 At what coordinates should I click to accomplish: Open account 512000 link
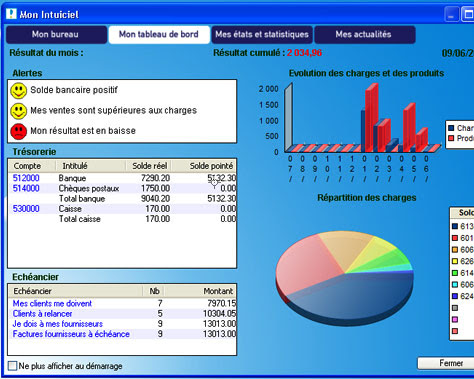[26, 178]
